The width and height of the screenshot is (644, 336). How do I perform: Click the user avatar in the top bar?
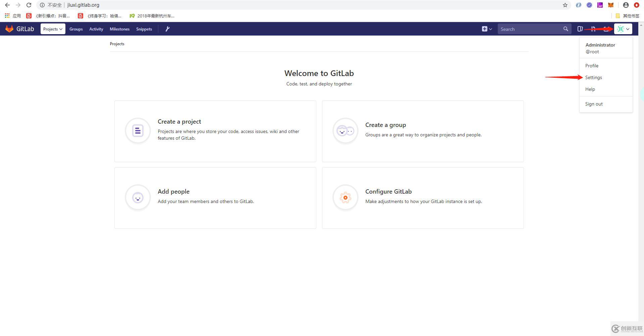pos(620,29)
